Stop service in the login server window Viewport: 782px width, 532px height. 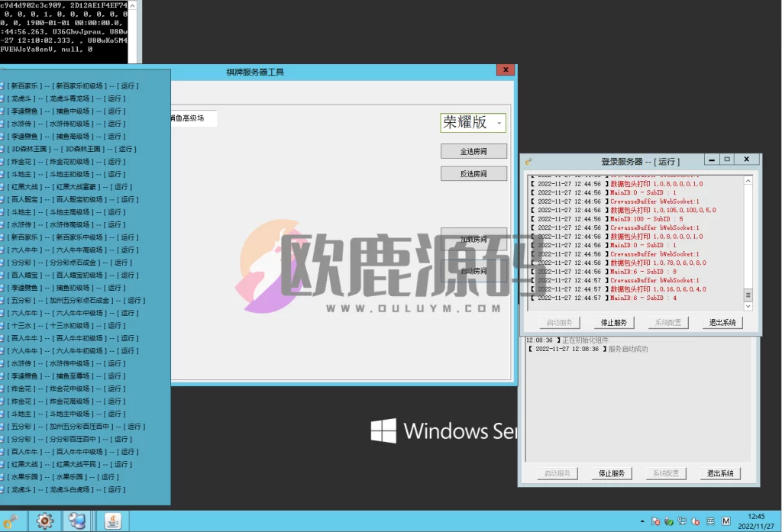(612, 323)
